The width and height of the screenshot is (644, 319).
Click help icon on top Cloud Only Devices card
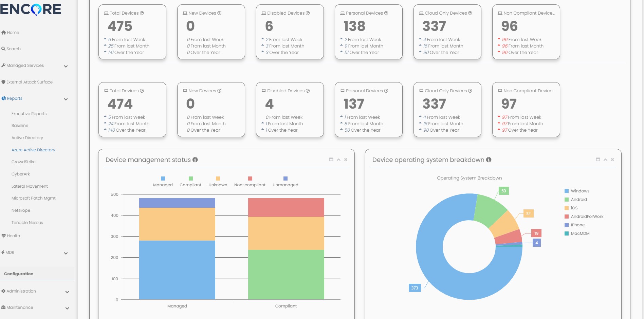point(470,13)
